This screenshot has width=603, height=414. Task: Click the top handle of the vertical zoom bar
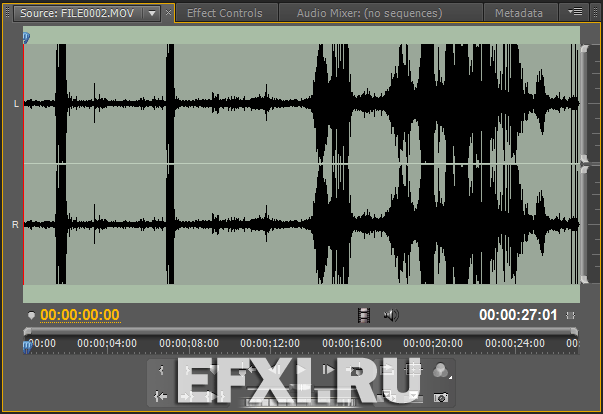[x=585, y=48]
